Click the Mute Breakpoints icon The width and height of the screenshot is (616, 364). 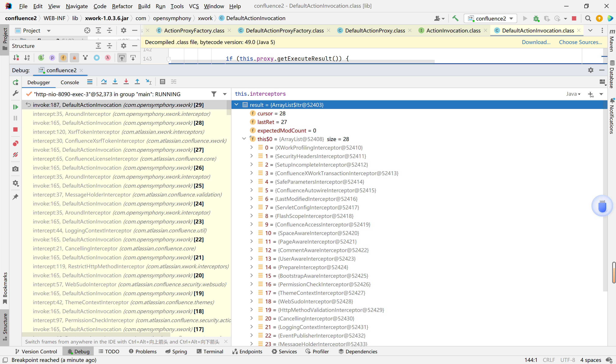click(x=15, y=155)
